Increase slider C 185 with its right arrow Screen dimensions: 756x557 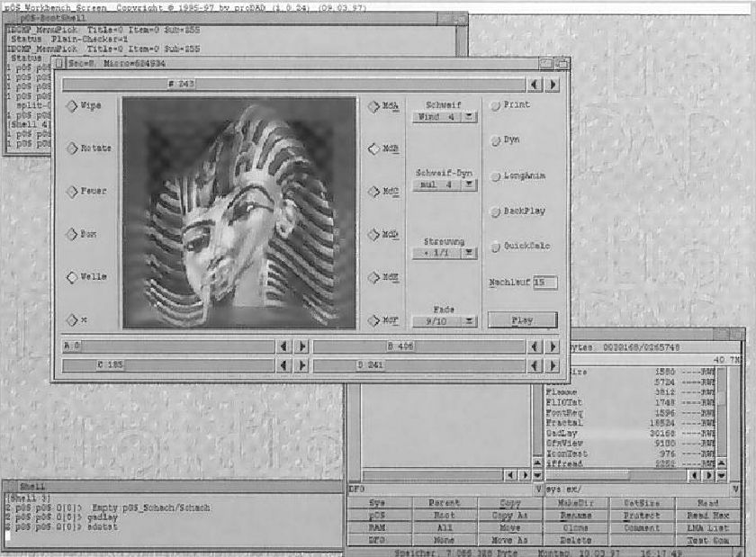tap(301, 365)
